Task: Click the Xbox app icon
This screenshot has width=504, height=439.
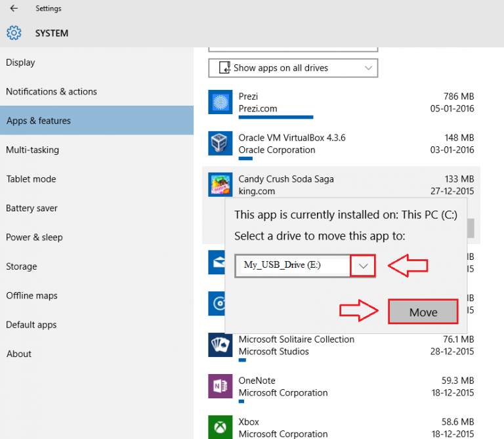Action: 220,427
